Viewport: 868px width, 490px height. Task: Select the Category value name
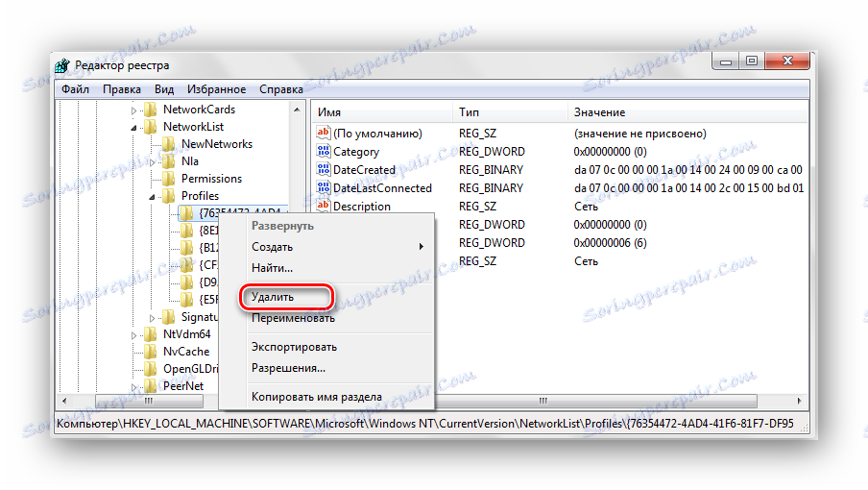point(356,152)
